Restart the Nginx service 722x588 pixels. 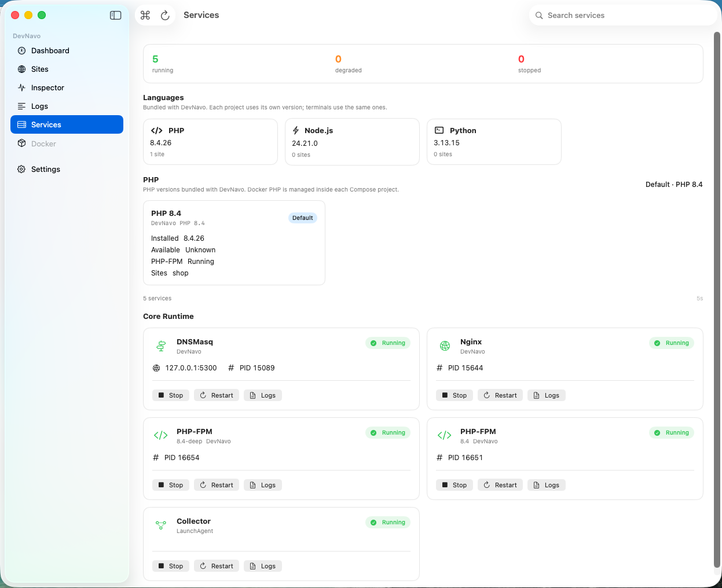(500, 395)
